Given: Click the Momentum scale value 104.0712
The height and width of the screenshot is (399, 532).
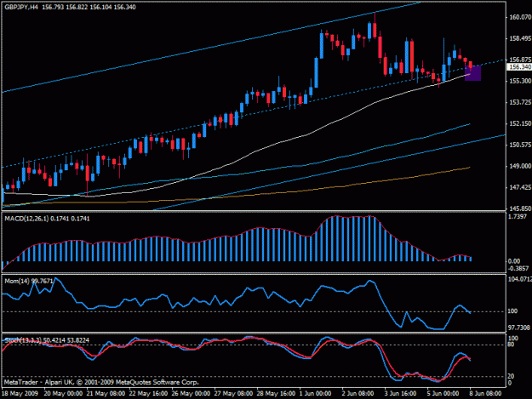Looking at the screenshot, I should pyautogui.click(x=520, y=279).
